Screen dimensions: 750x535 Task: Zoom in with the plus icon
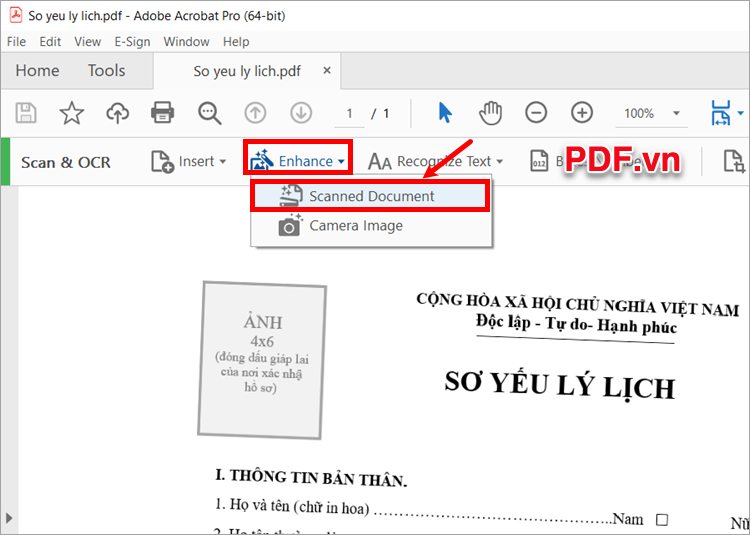tap(582, 113)
